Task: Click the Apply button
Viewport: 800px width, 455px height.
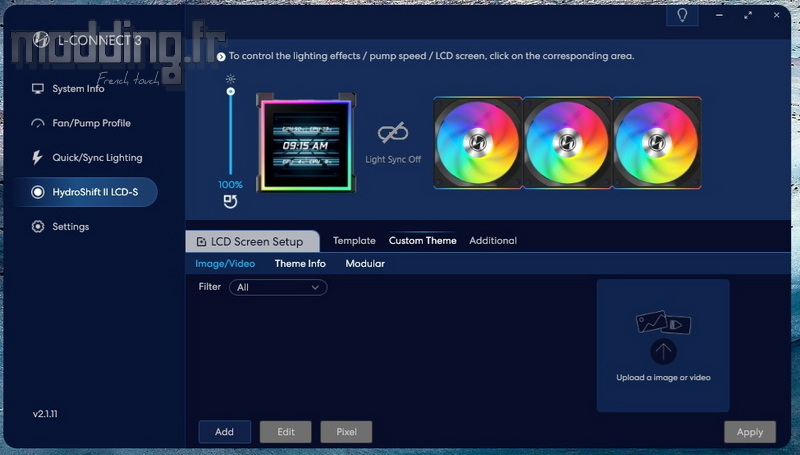Action: click(749, 432)
